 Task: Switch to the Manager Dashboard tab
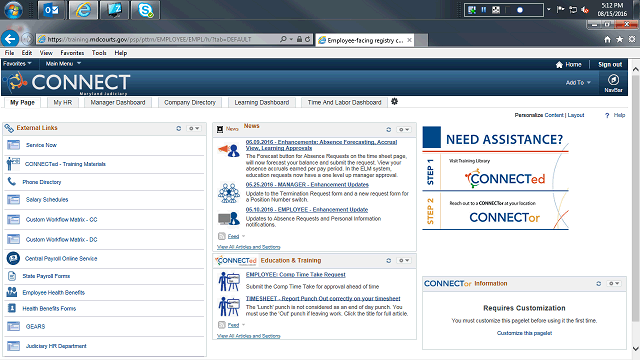click(118, 102)
